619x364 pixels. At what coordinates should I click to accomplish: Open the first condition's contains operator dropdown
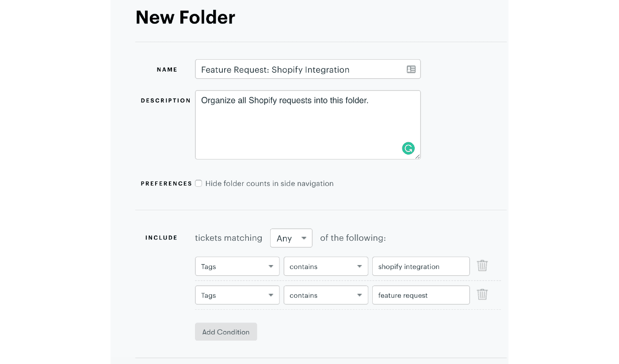coord(325,266)
